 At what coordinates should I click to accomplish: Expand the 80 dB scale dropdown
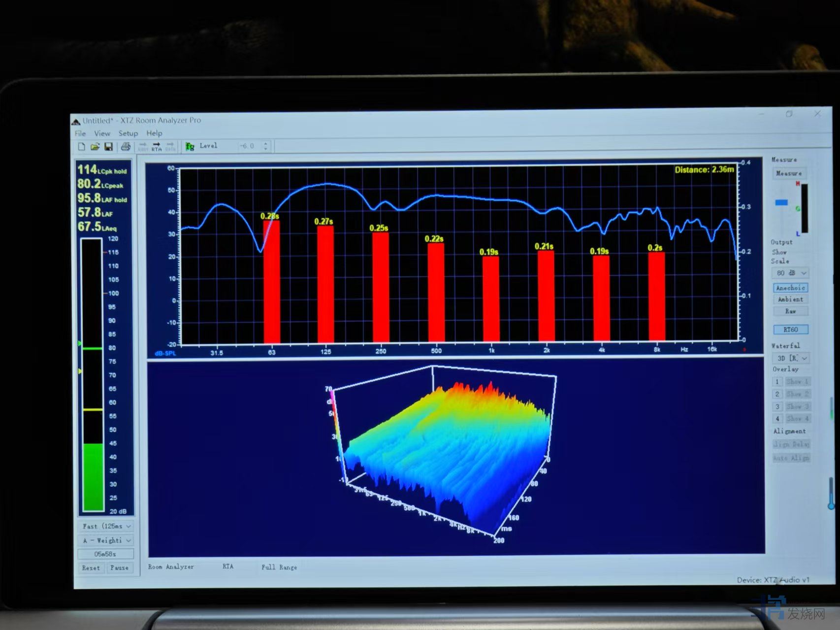coord(790,273)
